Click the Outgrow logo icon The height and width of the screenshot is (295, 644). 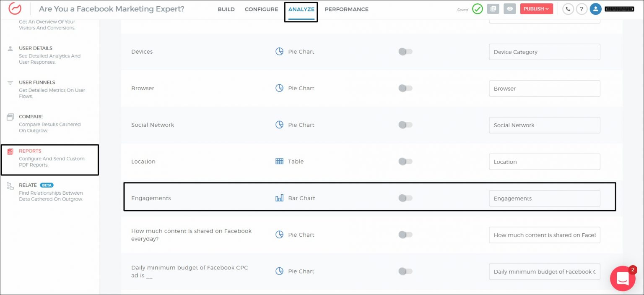pyautogui.click(x=15, y=9)
